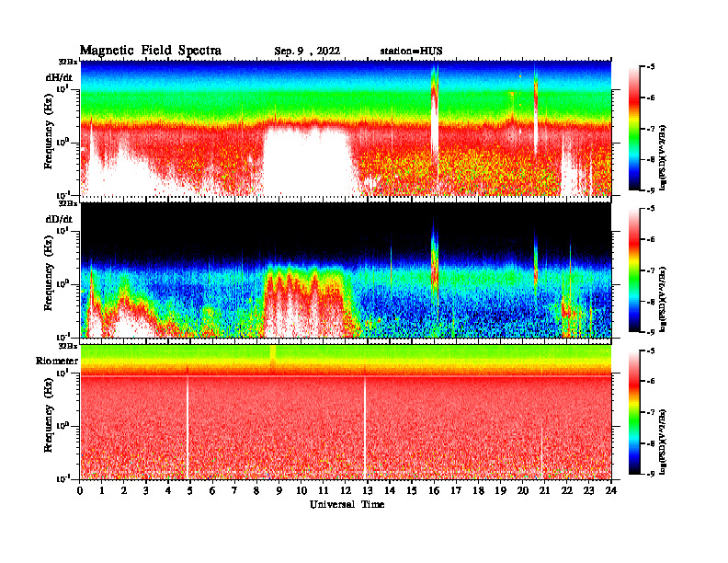
Task: Click hour 4 on the time axis
Action: point(168,491)
